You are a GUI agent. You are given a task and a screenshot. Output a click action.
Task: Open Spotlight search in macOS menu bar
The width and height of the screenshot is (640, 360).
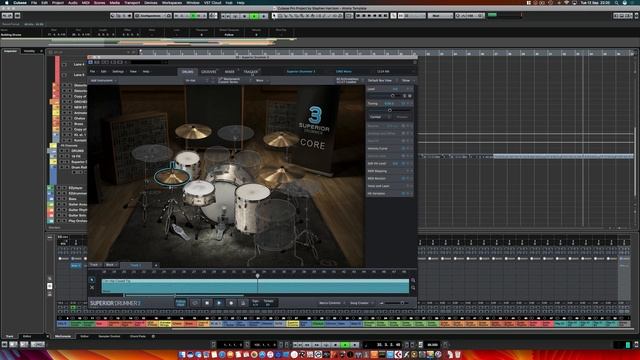tap(616, 2)
